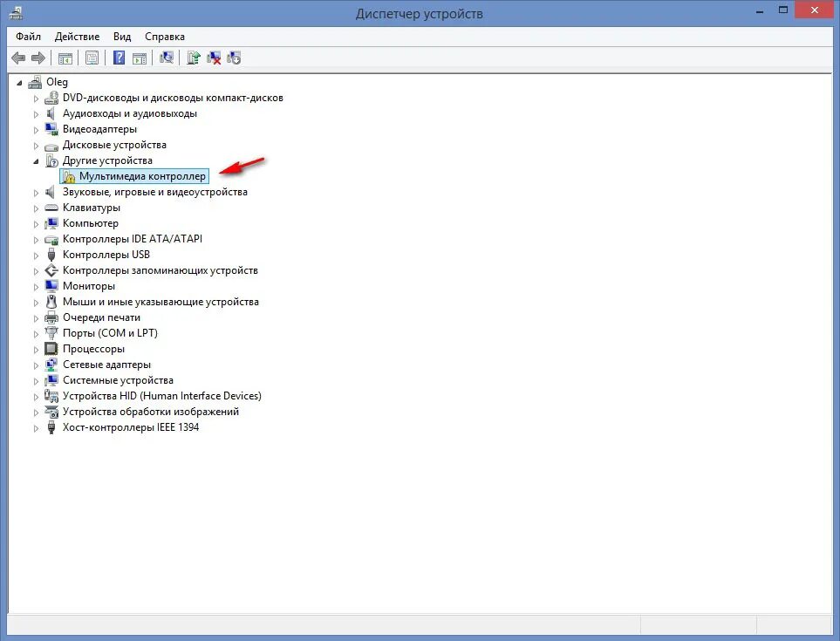Screen dimensions: 840x641
Task: Expand the Устройства HID arrow
Action: 36,396
